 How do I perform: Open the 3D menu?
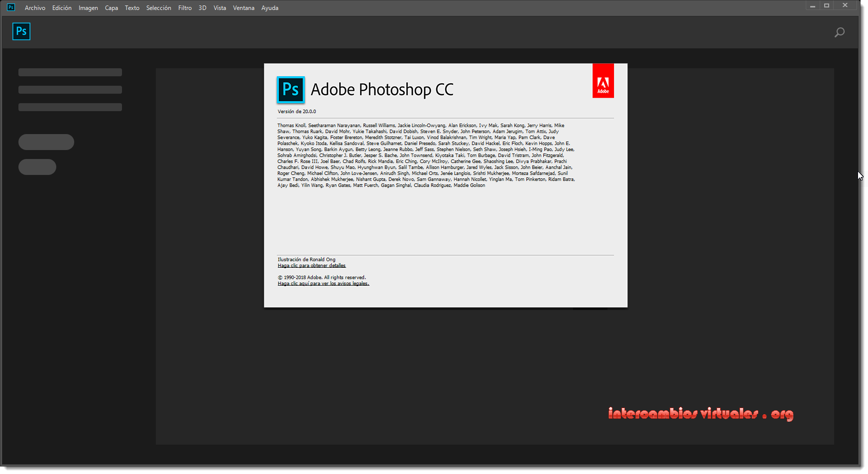pyautogui.click(x=202, y=8)
